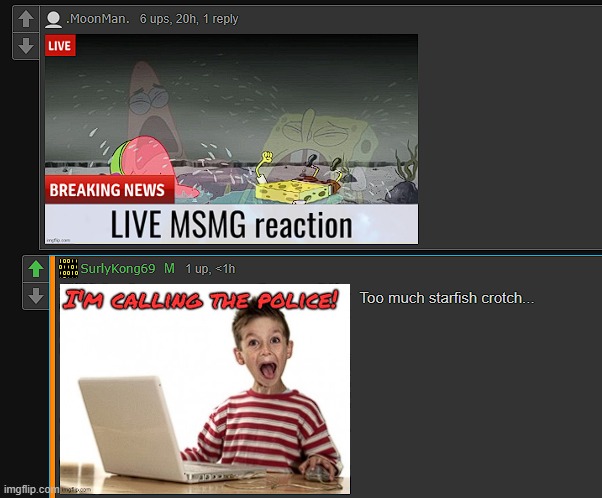Select the text '1 up, <1h'
The width and height of the screenshot is (602, 498).
[x=210, y=269]
